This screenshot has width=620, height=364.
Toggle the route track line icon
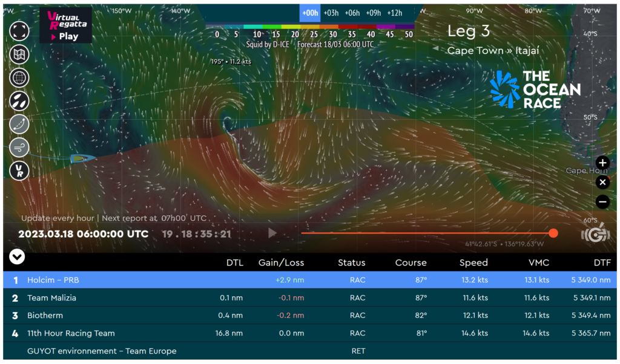point(19,125)
